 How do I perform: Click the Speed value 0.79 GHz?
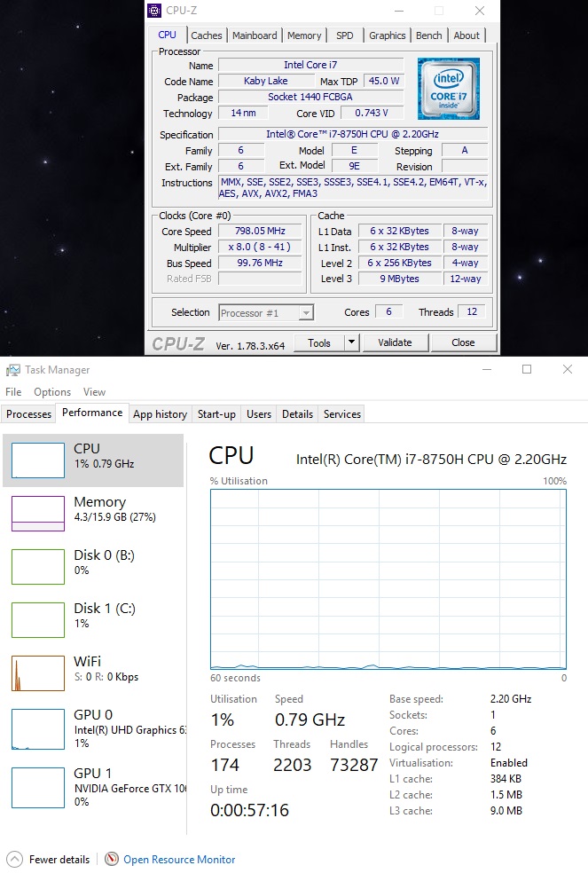(x=310, y=720)
